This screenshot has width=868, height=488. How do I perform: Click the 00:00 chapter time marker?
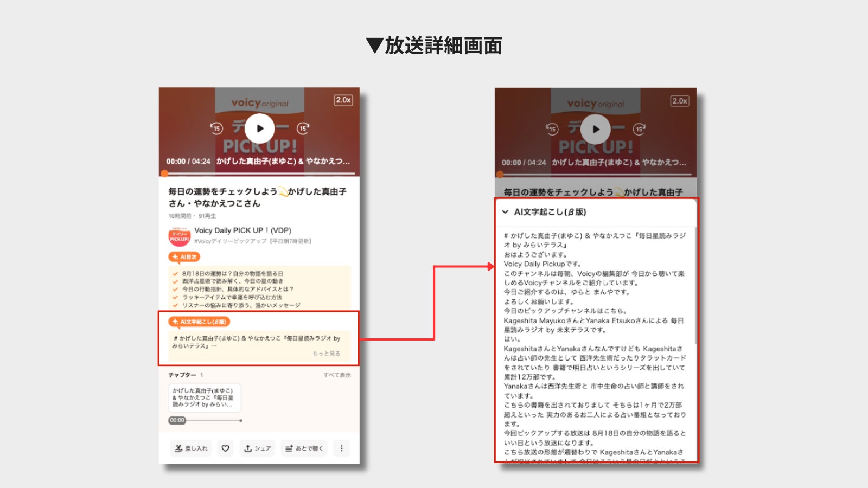pos(177,420)
